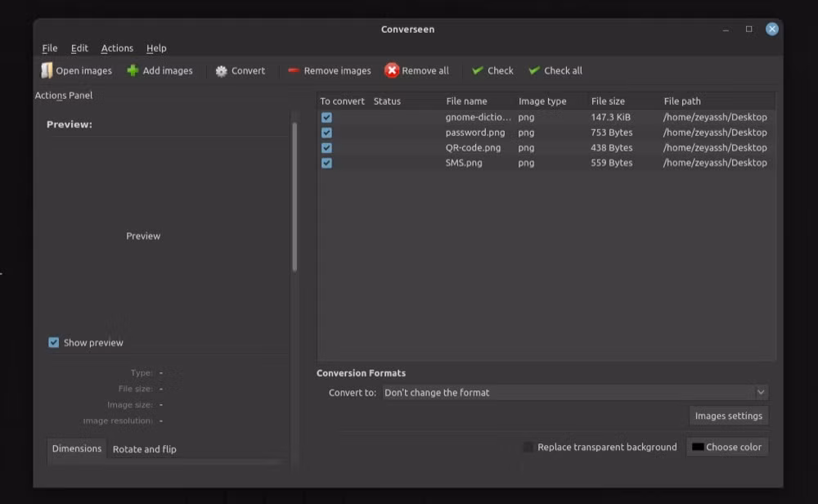Click the red minus Remove images icon
Viewport: 818px width, 504px height.
coord(294,70)
